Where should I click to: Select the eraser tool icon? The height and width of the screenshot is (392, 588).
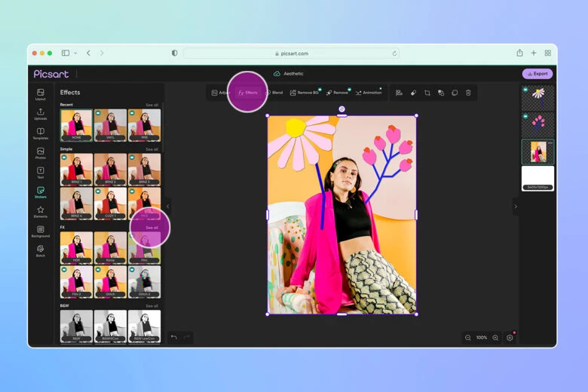(x=413, y=93)
